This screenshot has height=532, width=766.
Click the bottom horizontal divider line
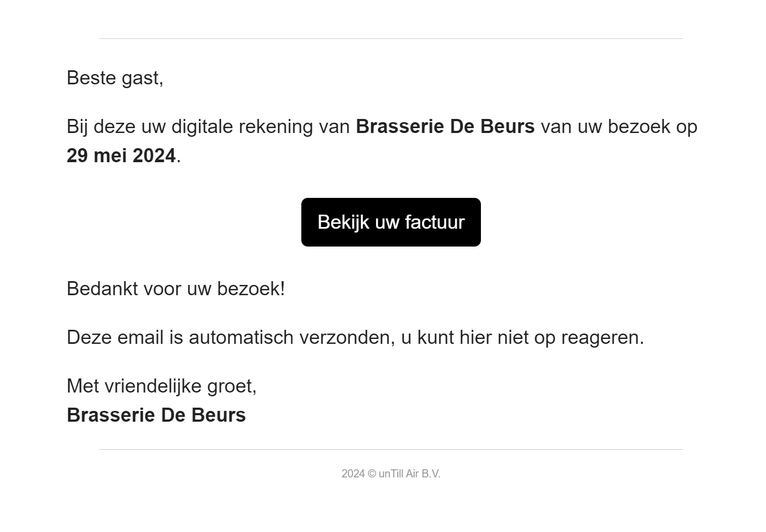pos(391,449)
